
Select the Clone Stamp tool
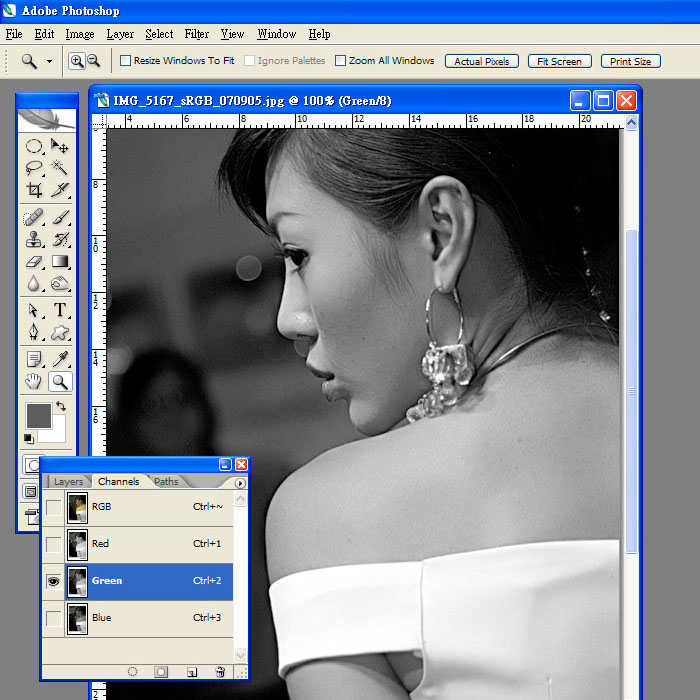tap(34, 239)
